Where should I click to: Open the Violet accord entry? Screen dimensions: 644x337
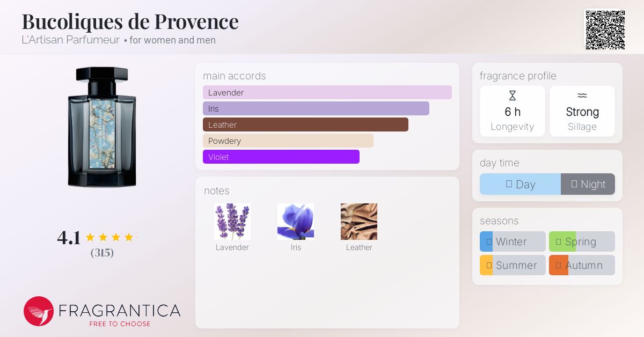pos(281,157)
